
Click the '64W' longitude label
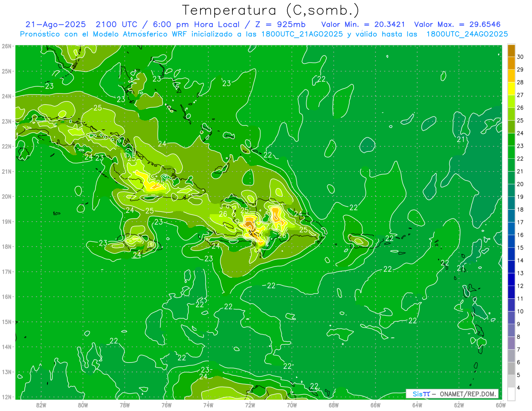tap(417, 405)
